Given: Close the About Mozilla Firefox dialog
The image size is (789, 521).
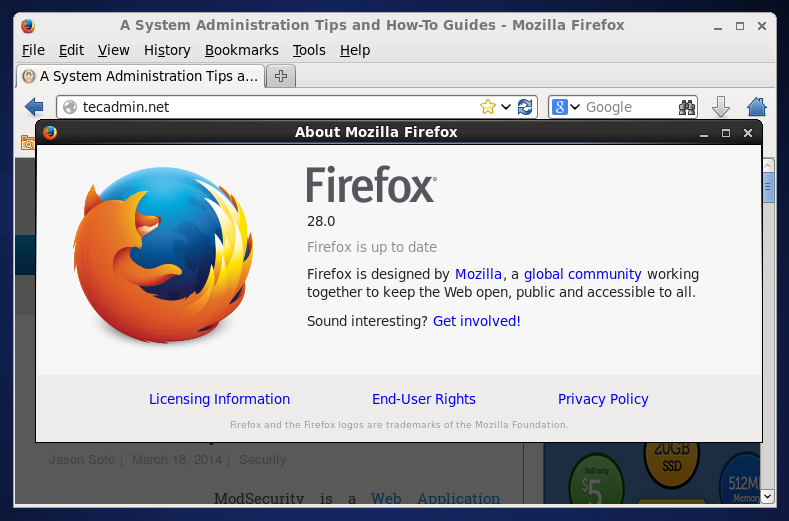Looking at the screenshot, I should point(748,132).
